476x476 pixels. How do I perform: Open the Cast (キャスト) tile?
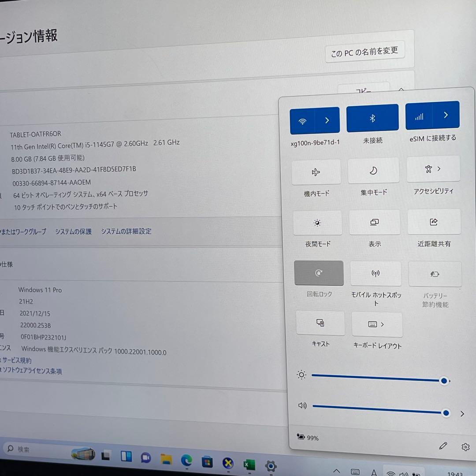point(320,323)
